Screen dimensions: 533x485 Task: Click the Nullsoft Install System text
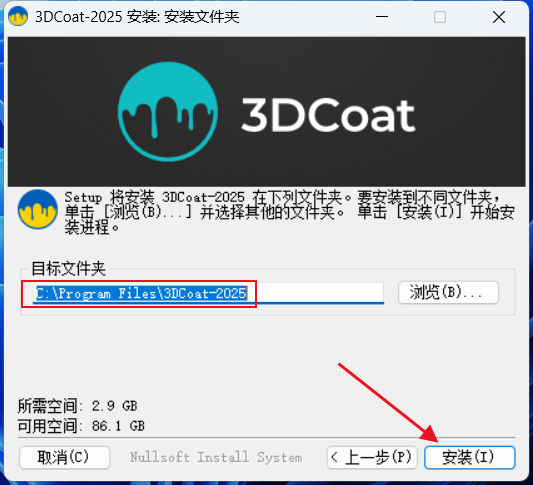pos(216,457)
